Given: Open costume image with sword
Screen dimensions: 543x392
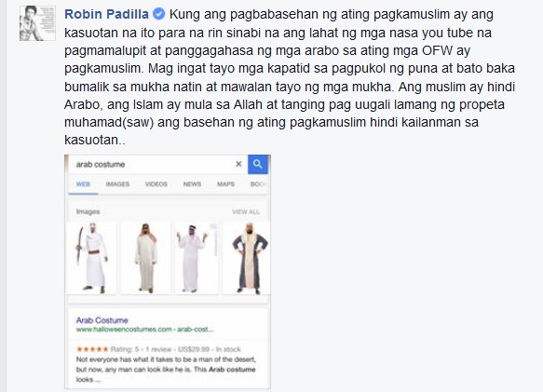Looking at the screenshot, I should 92,258.
